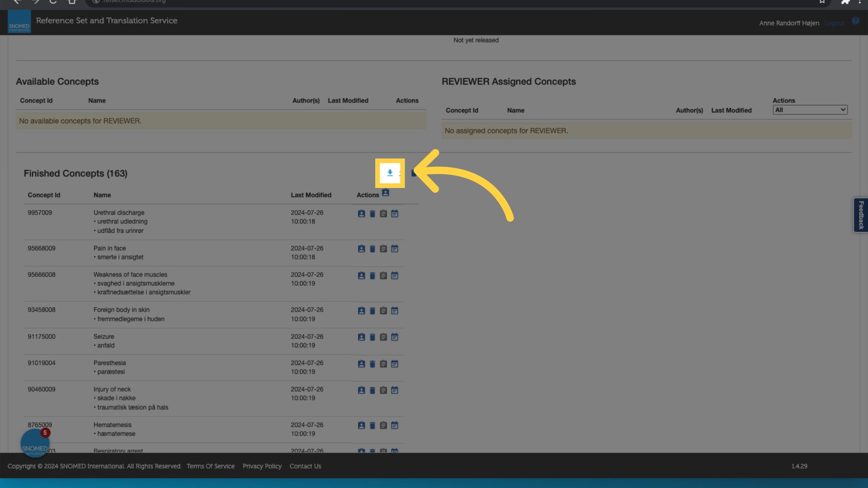Open the Privacy Policy link

262,466
